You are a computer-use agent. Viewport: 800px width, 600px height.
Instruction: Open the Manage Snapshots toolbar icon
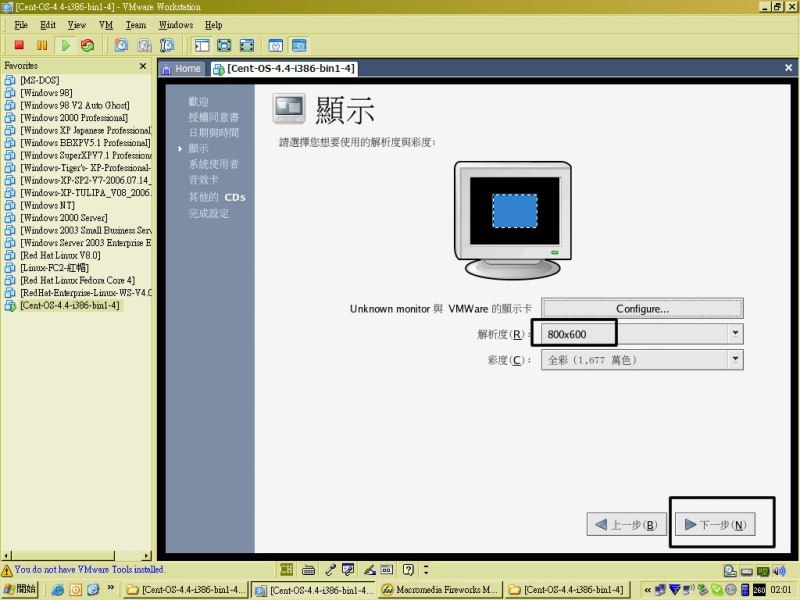click(167, 45)
